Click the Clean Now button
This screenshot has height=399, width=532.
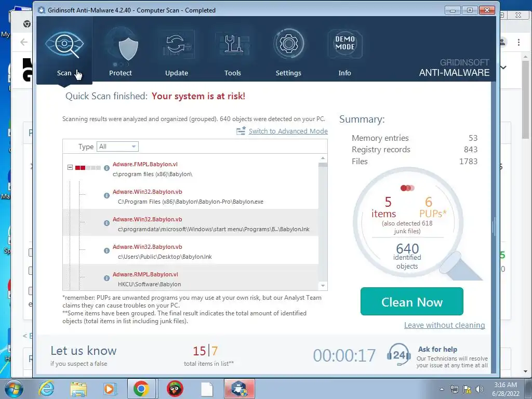412,301
